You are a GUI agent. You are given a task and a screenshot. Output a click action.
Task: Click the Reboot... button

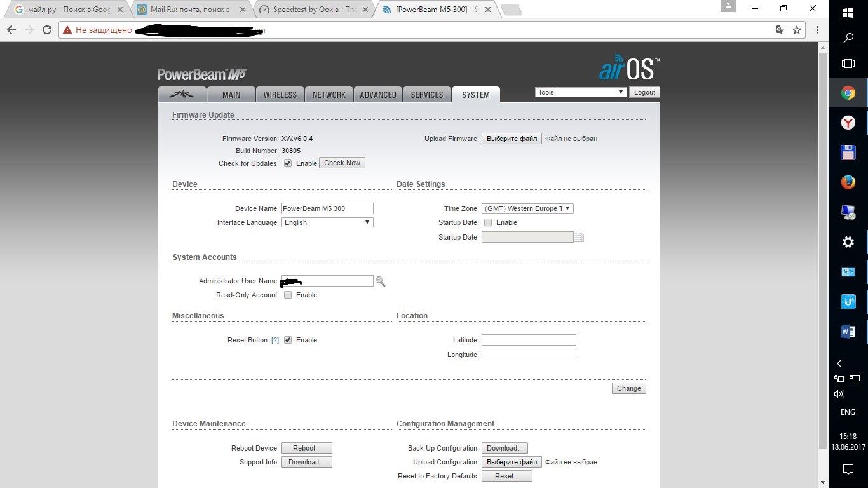307,448
